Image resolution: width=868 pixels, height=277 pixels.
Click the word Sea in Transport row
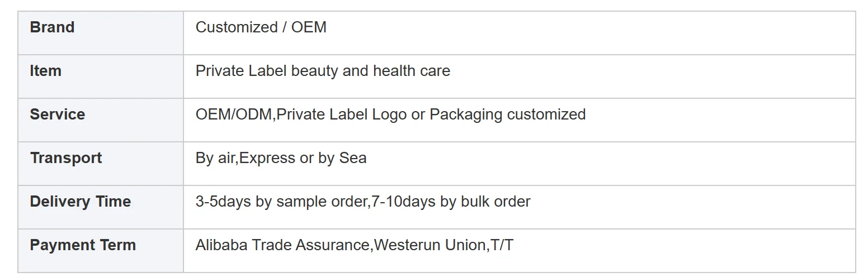click(x=353, y=158)
